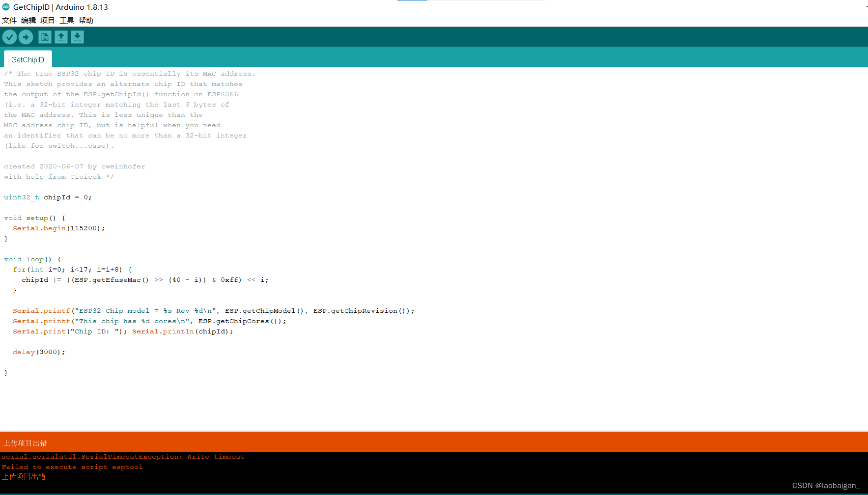The width and height of the screenshot is (868, 495).
Task: Click the uint32_t chipId declaration line
Action: click(47, 197)
